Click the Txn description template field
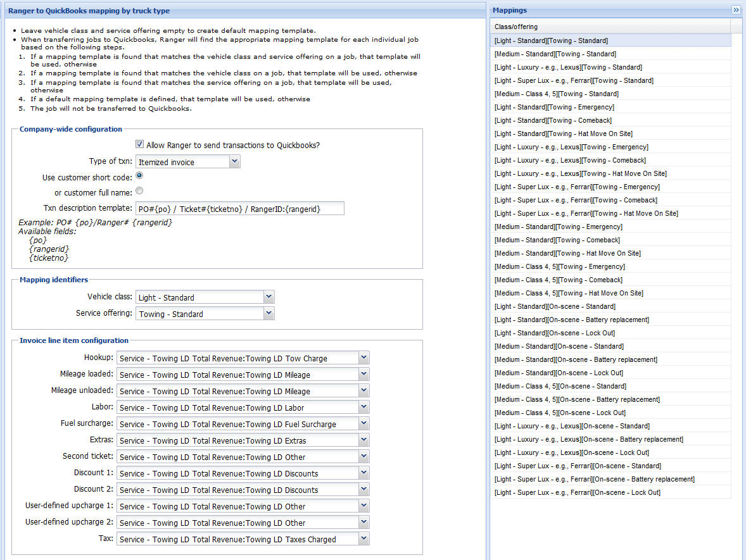This screenshot has width=746, height=560. coord(240,209)
